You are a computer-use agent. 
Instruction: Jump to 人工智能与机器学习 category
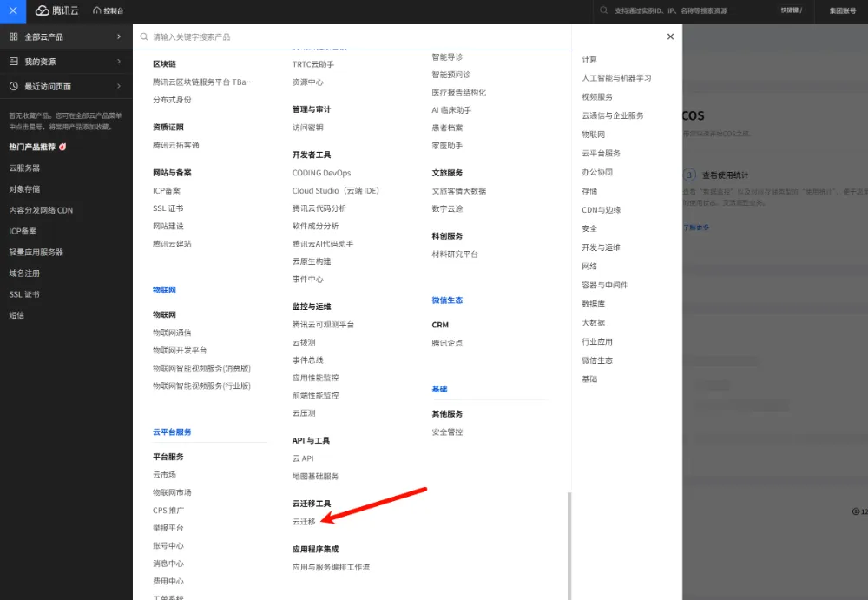point(616,77)
